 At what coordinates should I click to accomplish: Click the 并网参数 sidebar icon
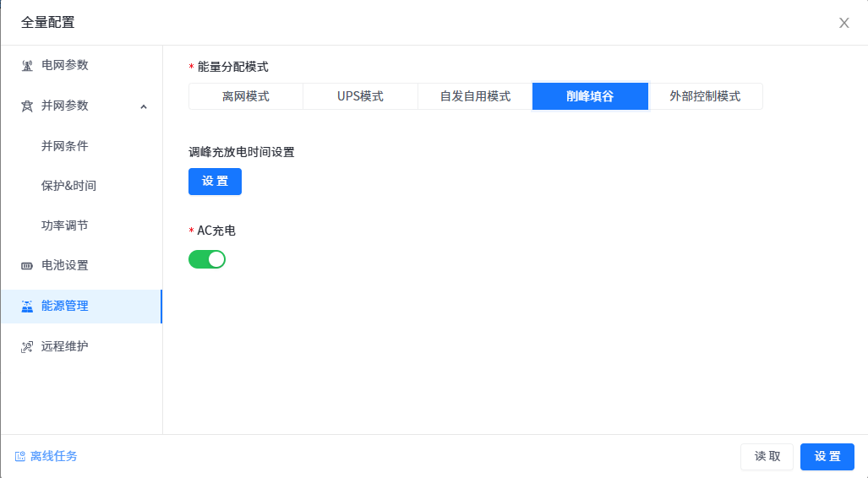tap(27, 106)
